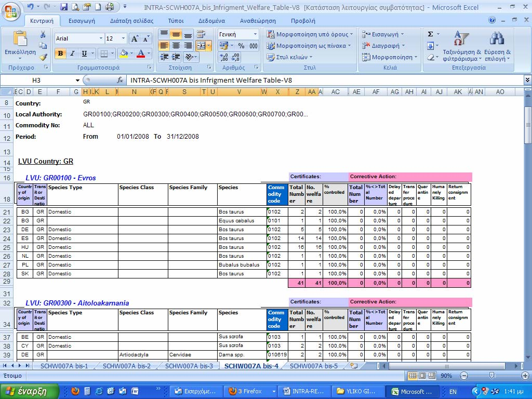The image size is (532, 399).
Task: Click the Quick Print printer icon
Action: [109, 6]
